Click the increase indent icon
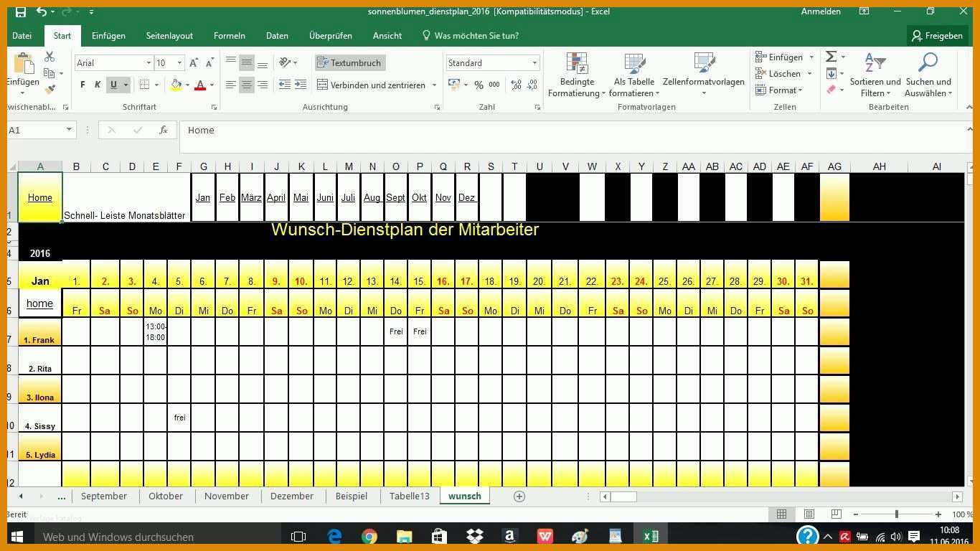980x551 pixels. pyautogui.click(x=302, y=85)
